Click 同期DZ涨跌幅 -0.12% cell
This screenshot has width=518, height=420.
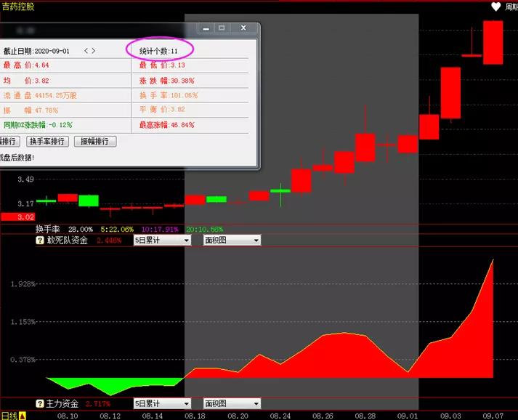(x=38, y=125)
